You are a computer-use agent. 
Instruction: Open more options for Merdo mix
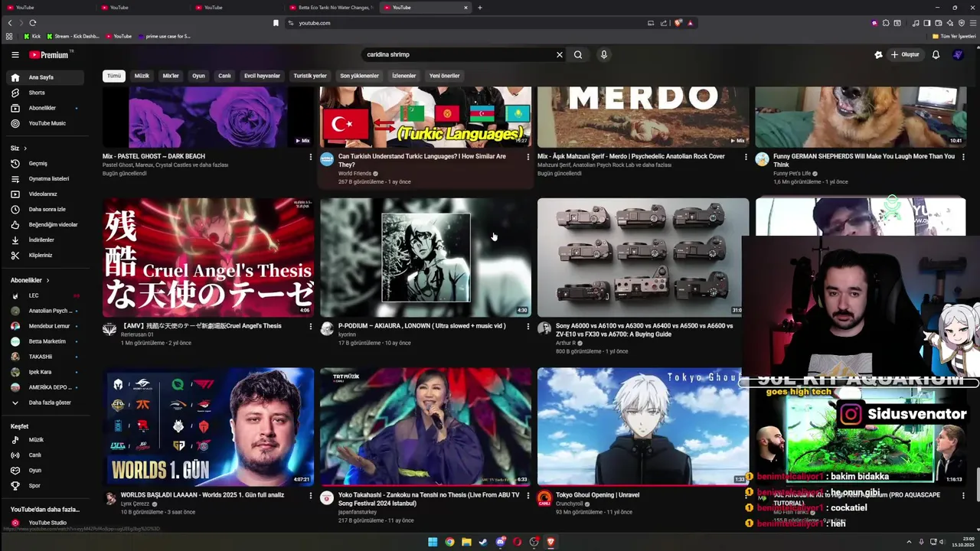point(746,157)
